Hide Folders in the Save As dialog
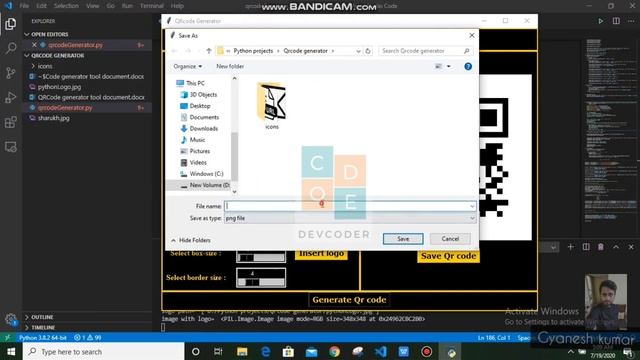The height and width of the screenshot is (360, 640). tap(191, 240)
